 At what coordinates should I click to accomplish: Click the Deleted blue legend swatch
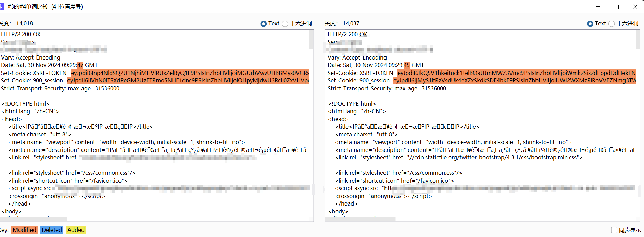tap(52, 230)
